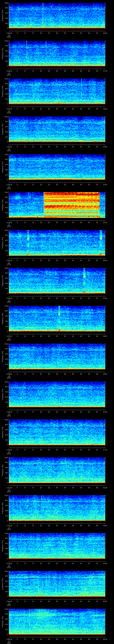This screenshot has width=114, height=644.
Task: Pick the fainter spike at 23s in 2:30 spectrogram
Action: tap(46, 49)
